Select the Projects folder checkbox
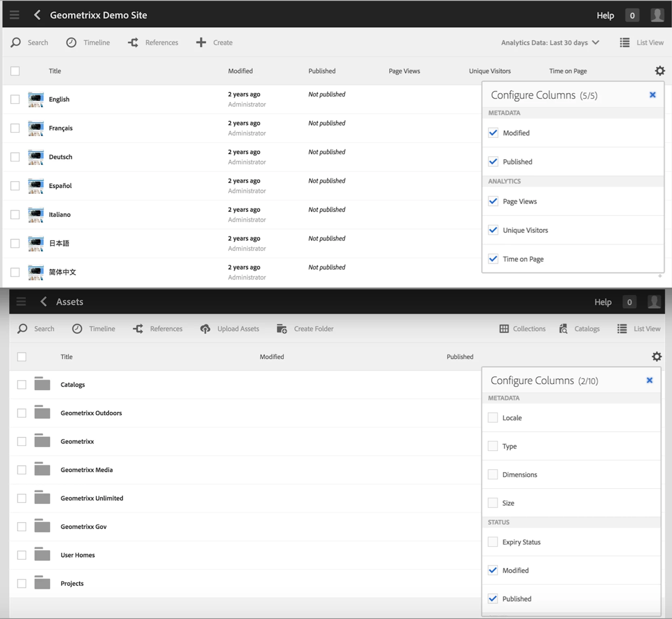The width and height of the screenshot is (672, 619). 22,583
